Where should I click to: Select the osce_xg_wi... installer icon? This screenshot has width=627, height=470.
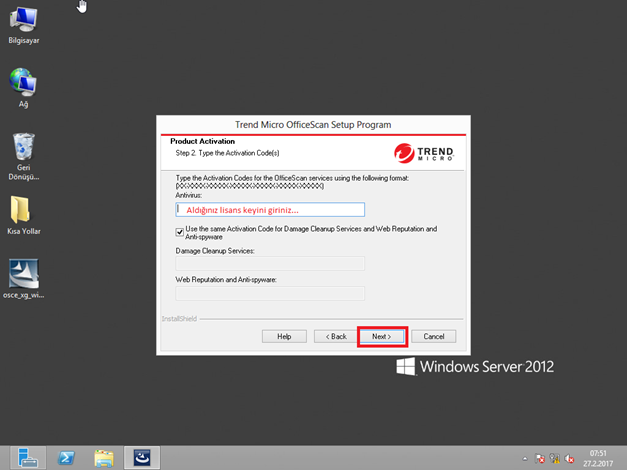click(x=24, y=279)
